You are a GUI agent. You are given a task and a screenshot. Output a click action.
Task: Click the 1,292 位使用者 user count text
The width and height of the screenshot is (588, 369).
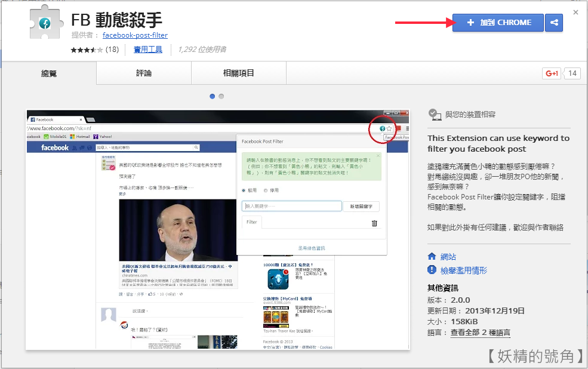click(202, 50)
